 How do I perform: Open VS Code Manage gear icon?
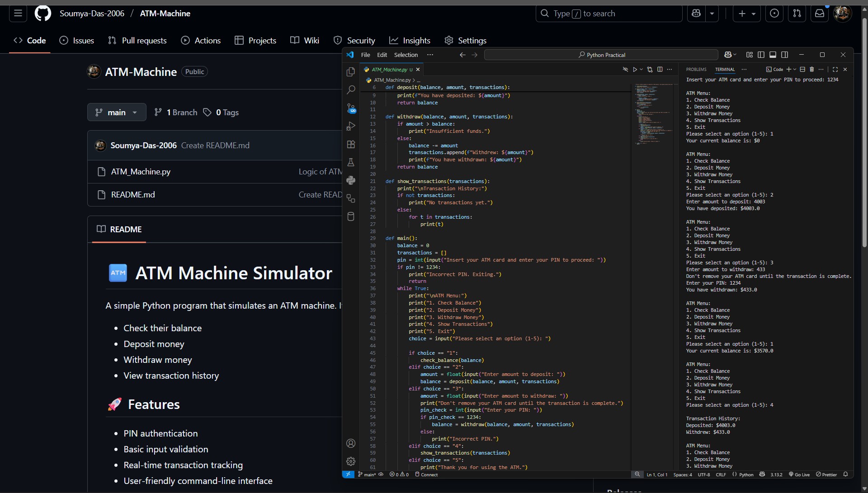pos(351,461)
